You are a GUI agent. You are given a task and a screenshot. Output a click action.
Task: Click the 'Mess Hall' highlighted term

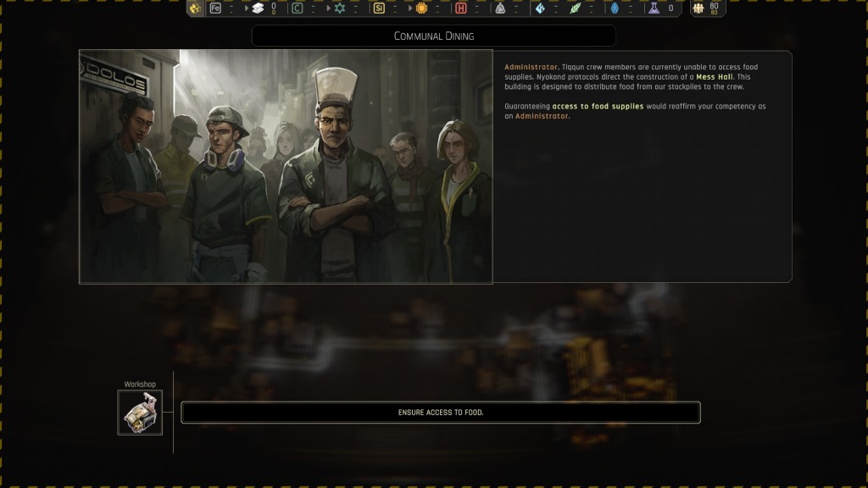(714, 77)
